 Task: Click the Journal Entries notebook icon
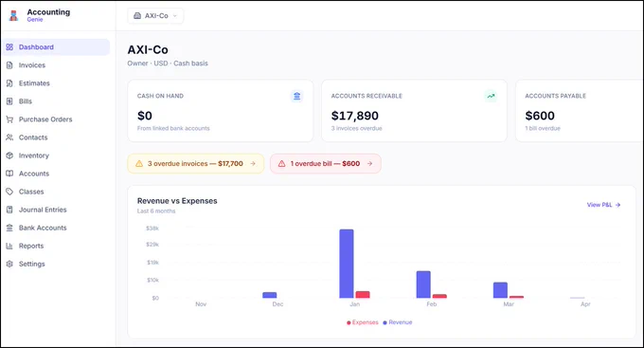coord(9,210)
